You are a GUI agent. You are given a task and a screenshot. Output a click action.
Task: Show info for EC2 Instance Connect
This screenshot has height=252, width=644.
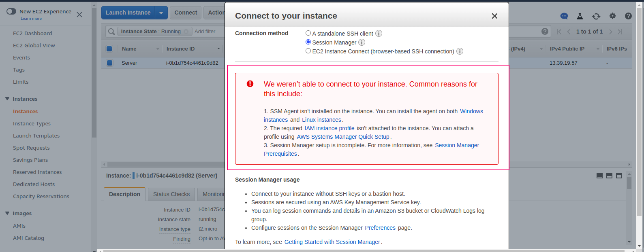click(x=460, y=51)
